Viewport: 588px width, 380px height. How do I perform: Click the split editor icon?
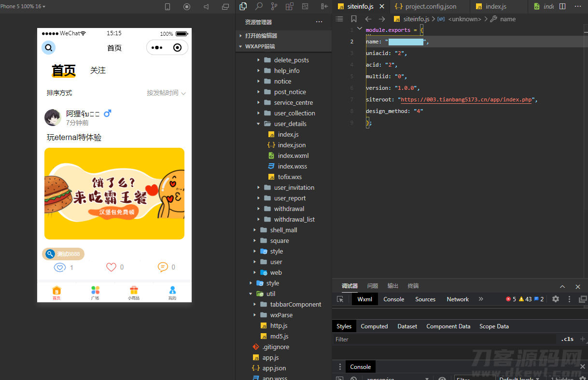click(562, 6)
